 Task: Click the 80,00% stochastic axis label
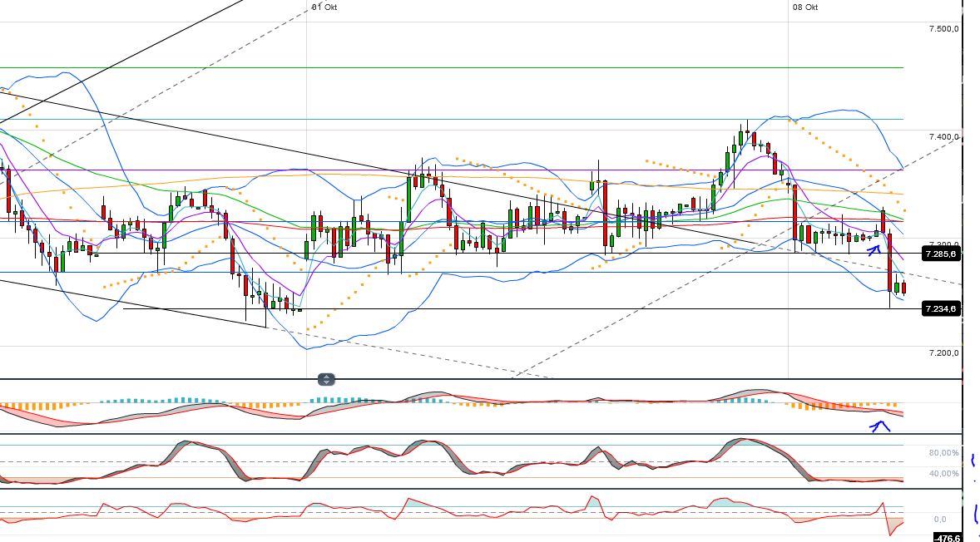pos(944,453)
